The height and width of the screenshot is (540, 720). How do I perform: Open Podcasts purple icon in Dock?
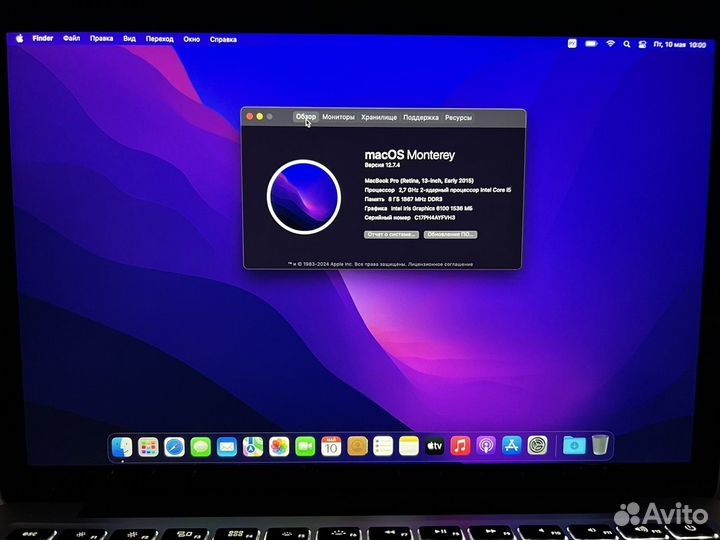tap(486, 446)
